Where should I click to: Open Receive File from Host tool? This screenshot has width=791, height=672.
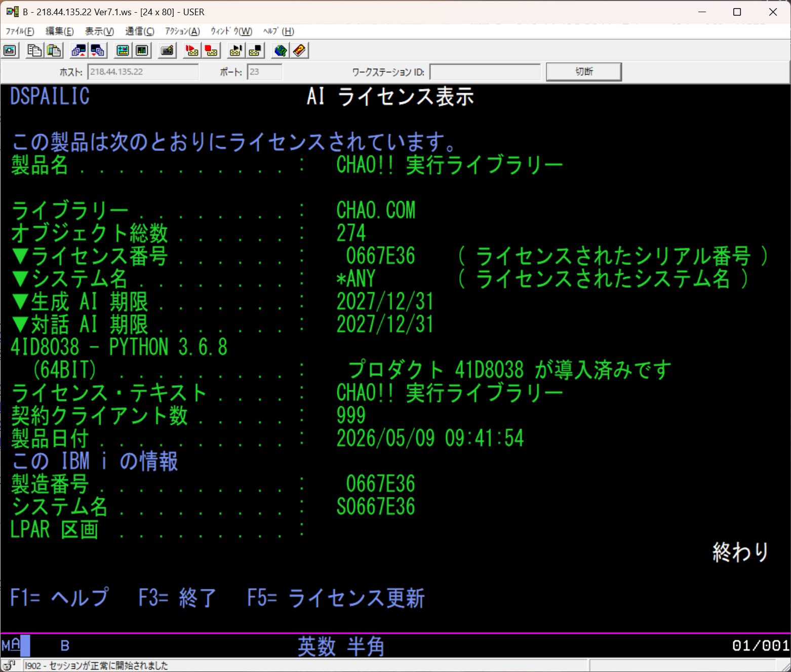[x=98, y=51]
